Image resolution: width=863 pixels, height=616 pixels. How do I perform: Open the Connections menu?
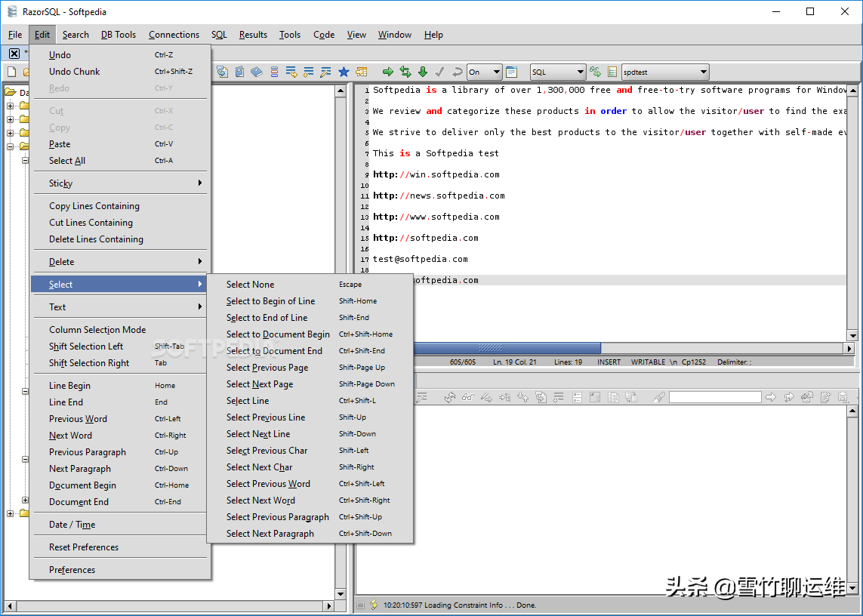click(x=174, y=35)
